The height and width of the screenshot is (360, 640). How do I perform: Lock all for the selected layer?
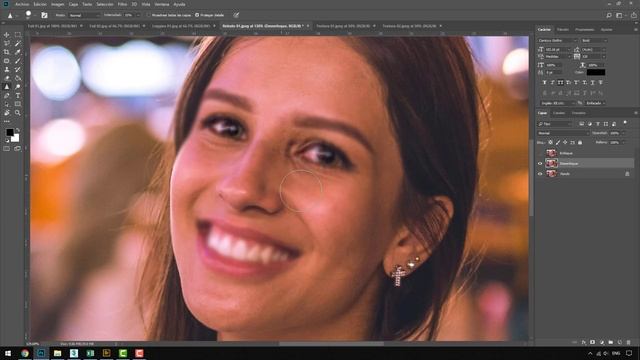[580, 142]
